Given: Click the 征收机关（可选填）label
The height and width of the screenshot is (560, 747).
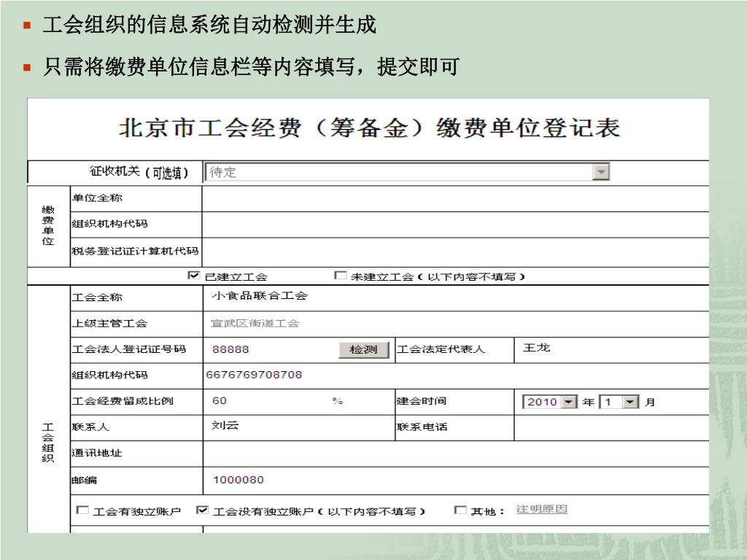Looking at the screenshot, I should [x=139, y=172].
